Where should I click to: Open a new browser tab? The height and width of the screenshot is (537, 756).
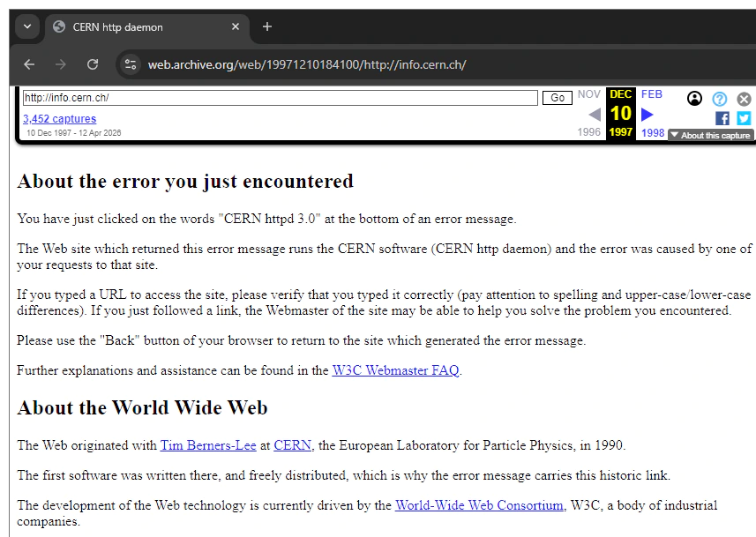[x=266, y=27]
